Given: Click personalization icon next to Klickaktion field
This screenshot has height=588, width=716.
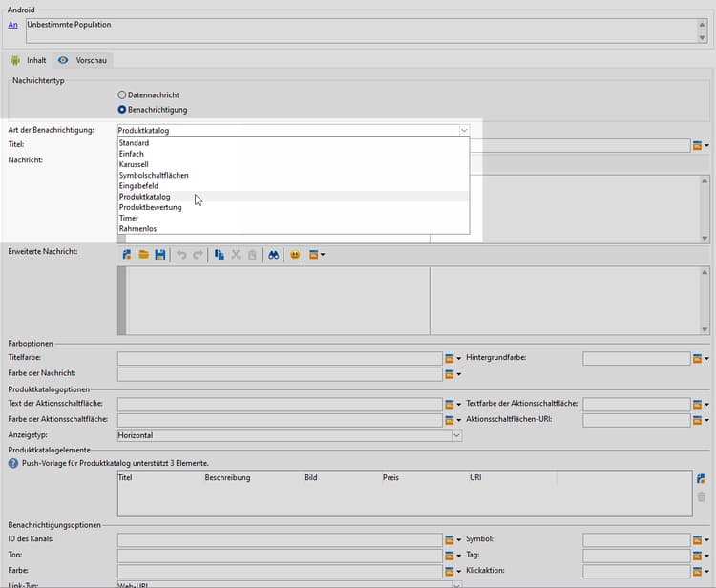Looking at the screenshot, I should pyautogui.click(x=701, y=572).
